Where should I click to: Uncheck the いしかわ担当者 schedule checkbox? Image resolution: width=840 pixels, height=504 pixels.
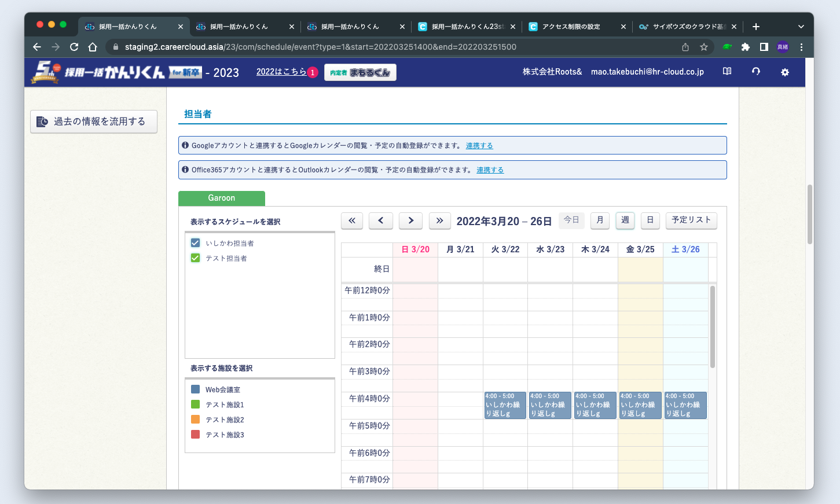(x=196, y=243)
